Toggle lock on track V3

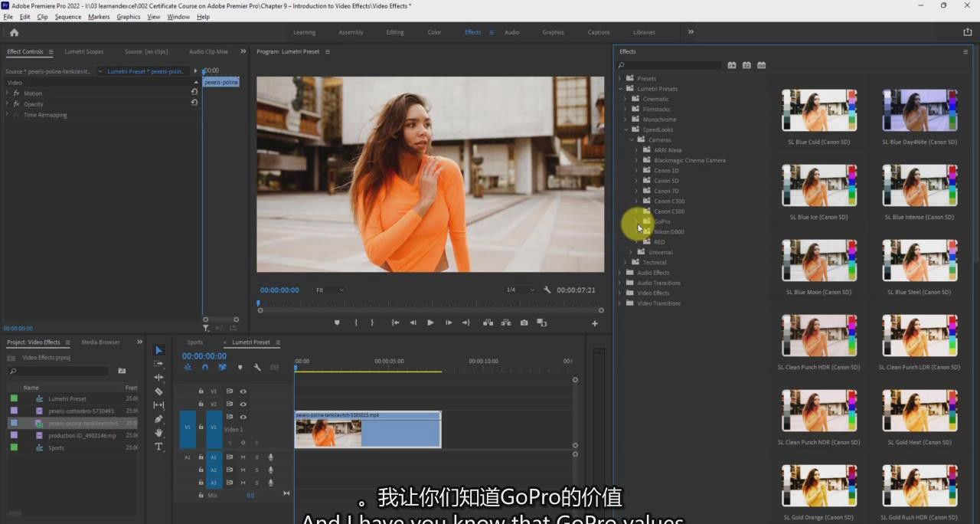(x=201, y=391)
